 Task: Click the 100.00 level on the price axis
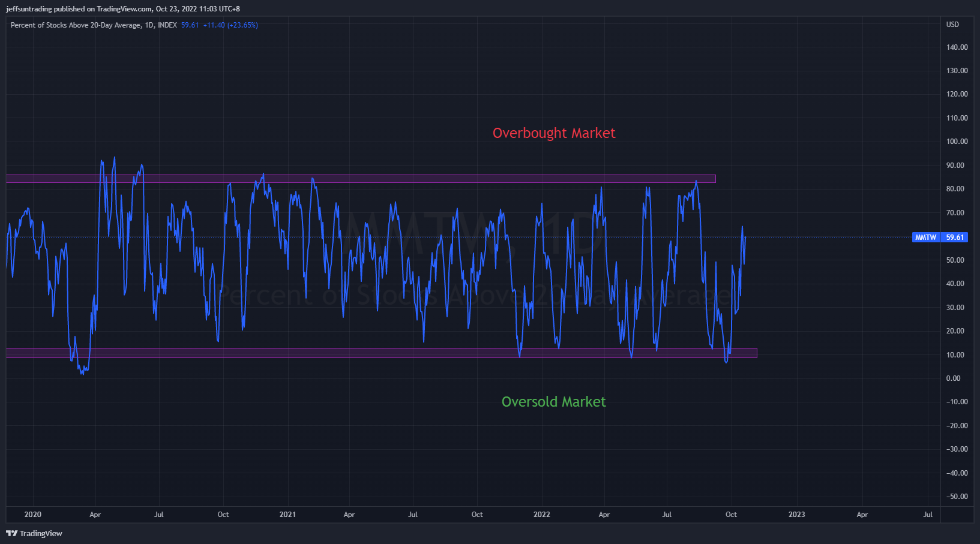[957, 142]
